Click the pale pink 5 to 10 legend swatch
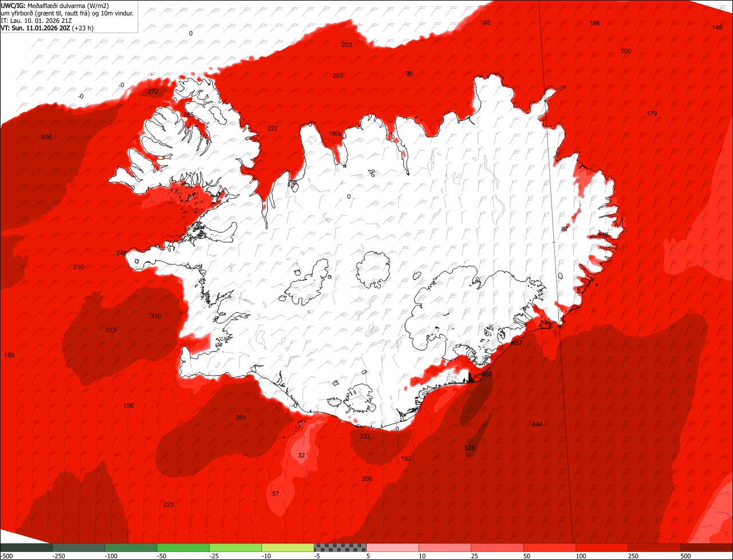Image resolution: width=733 pixels, height=560 pixels. [x=393, y=547]
